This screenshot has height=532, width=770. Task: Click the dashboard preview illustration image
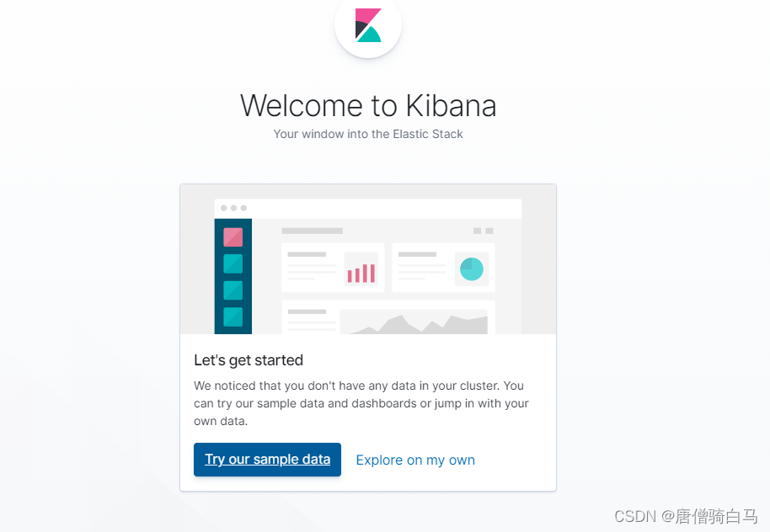368,261
